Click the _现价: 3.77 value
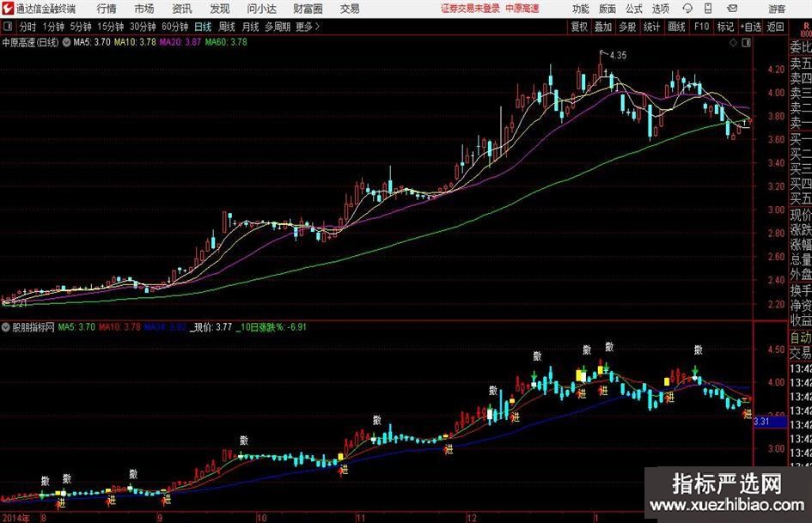This screenshot has width=812, height=523. point(211,327)
